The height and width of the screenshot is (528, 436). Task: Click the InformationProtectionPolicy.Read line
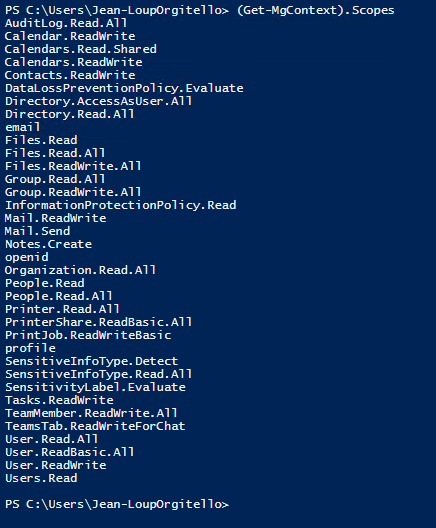click(x=121, y=205)
